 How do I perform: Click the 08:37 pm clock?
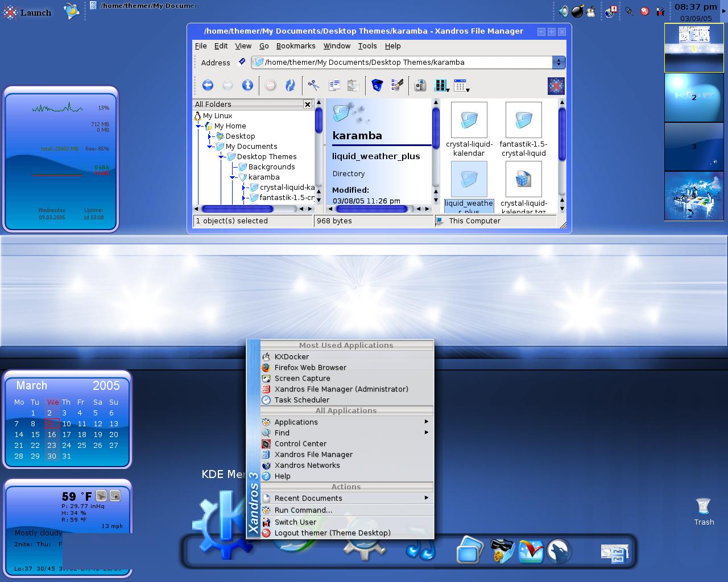click(696, 7)
